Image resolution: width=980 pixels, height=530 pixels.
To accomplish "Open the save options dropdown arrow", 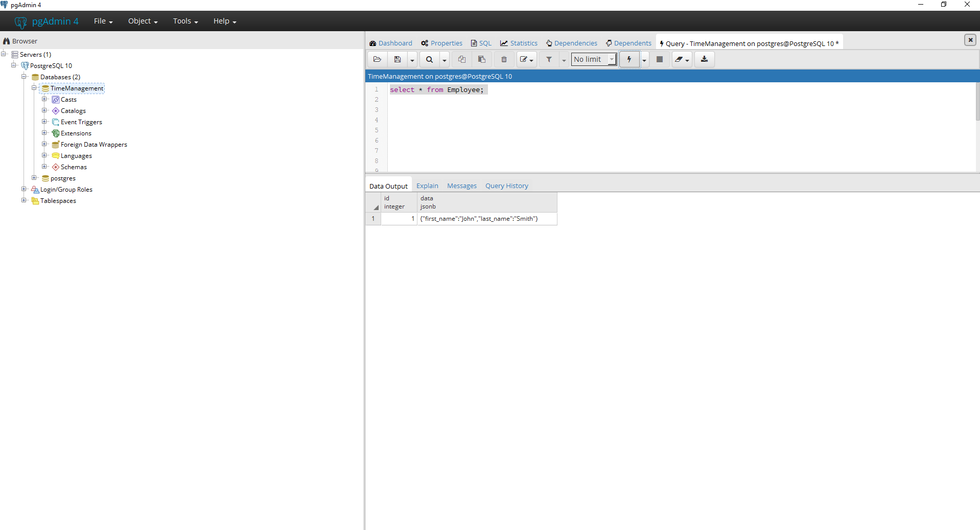I will (x=412, y=59).
